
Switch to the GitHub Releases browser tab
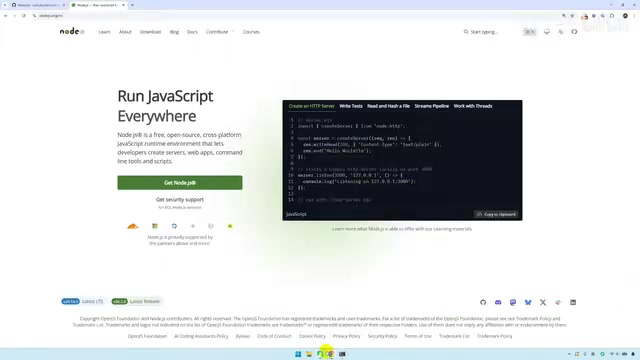point(37,5)
